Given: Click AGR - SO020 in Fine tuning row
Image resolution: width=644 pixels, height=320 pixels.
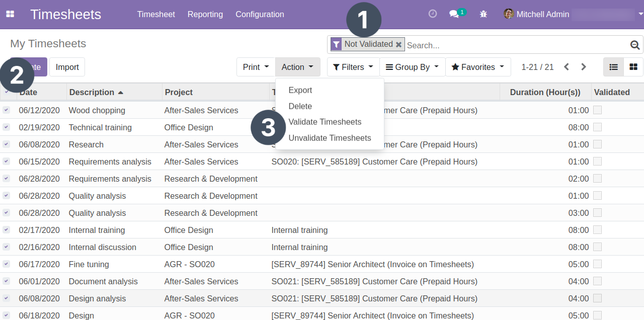Looking at the screenshot, I should click(190, 264).
